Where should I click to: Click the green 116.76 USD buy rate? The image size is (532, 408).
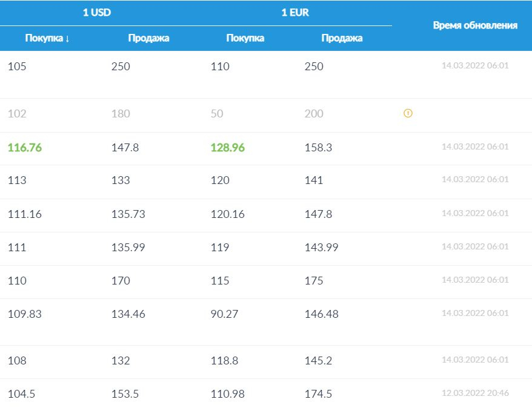tap(25, 147)
